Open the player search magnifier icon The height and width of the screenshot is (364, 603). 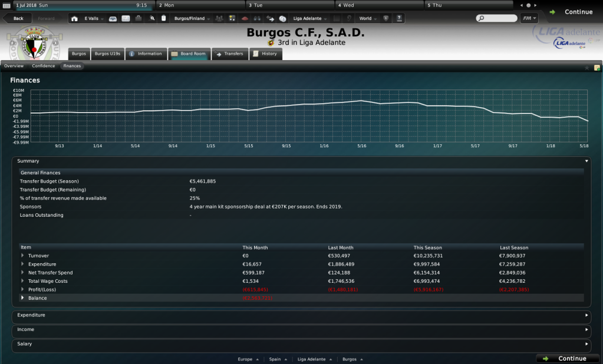coord(152,18)
